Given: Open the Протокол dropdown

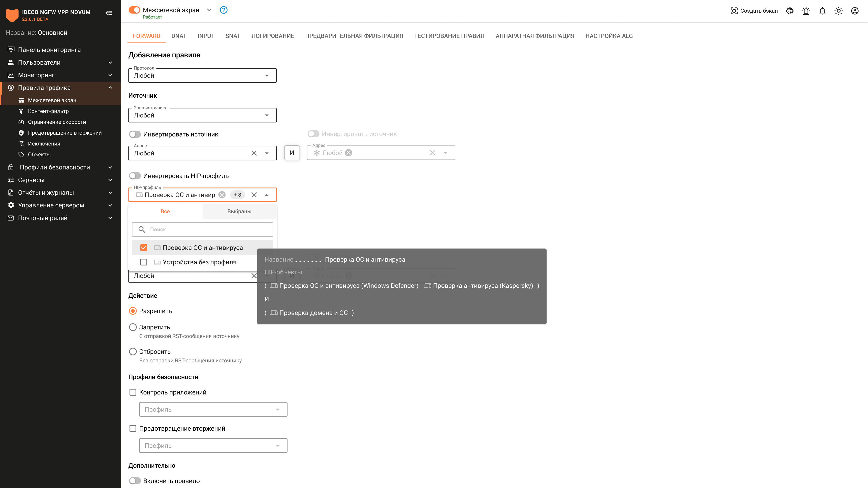Looking at the screenshot, I should tap(202, 75).
